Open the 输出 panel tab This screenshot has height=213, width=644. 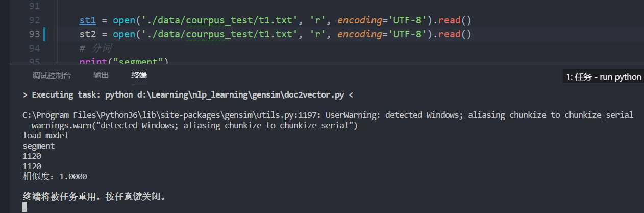[x=101, y=76]
